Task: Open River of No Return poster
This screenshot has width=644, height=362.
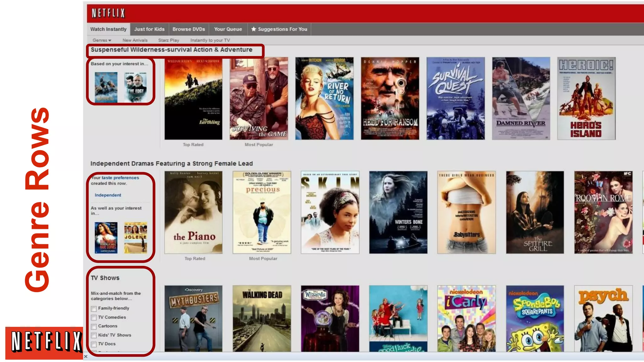Action: pos(324,98)
